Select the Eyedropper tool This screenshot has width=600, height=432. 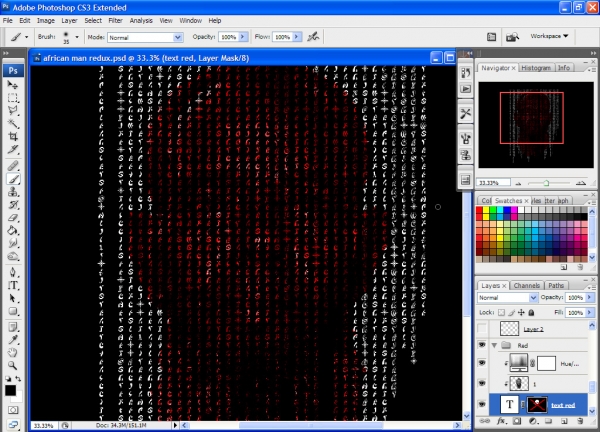(x=13, y=340)
